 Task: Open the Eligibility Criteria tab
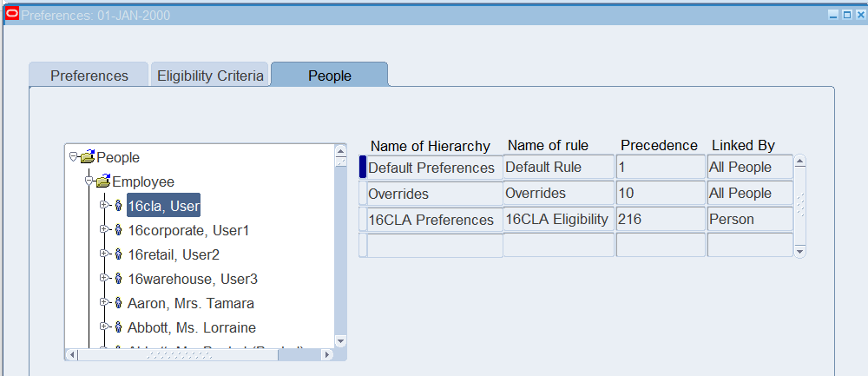[x=210, y=76]
